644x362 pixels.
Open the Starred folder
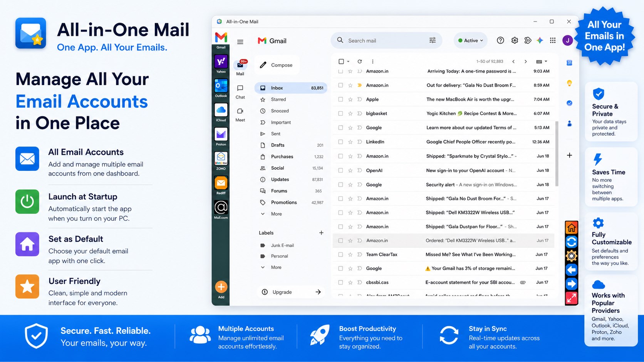[291, 99]
